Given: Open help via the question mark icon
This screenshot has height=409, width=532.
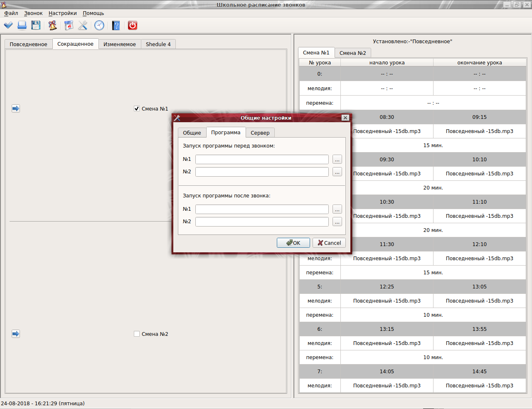Looking at the screenshot, I should (x=116, y=25).
